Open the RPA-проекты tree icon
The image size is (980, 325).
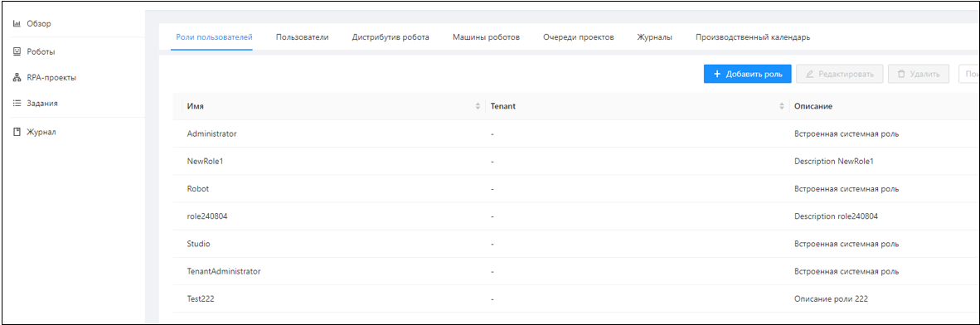(x=17, y=78)
